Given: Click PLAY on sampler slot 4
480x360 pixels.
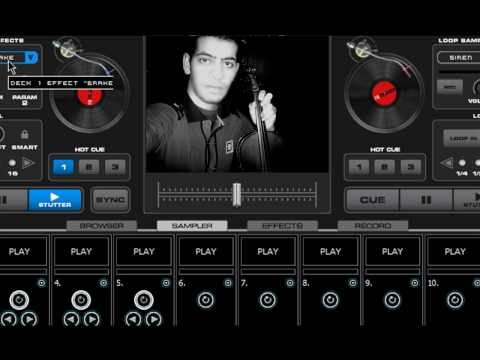Looking at the screenshot, I should coord(81,251).
